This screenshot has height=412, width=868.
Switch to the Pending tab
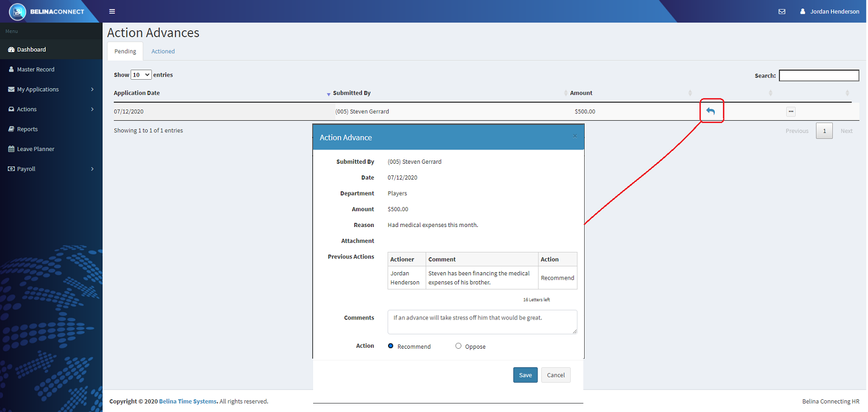pos(125,51)
